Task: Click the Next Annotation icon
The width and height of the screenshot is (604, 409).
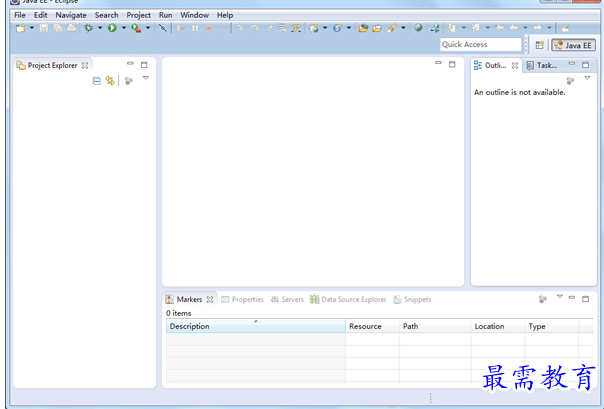Action: click(x=452, y=28)
